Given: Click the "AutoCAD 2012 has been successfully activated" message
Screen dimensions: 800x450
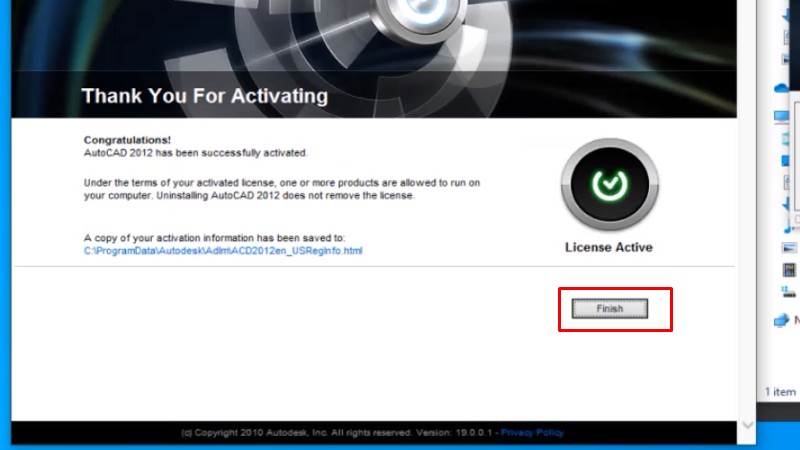Looking at the screenshot, I should pos(195,153).
